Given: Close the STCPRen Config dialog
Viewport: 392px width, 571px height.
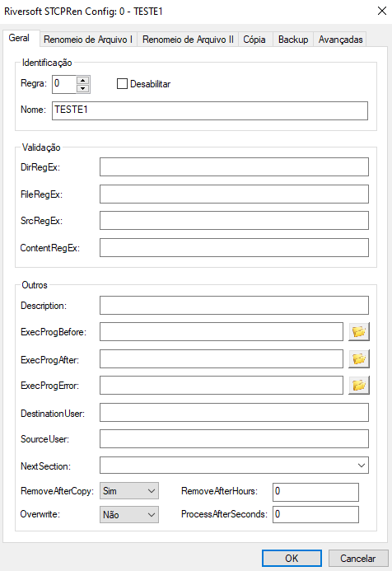Looking at the screenshot, I should click(x=382, y=11).
